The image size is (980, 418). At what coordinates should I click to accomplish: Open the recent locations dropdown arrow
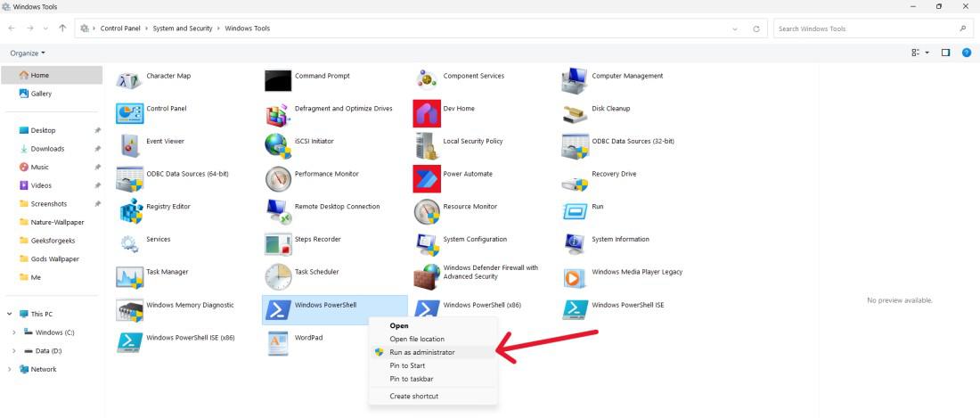pyautogui.click(x=45, y=29)
